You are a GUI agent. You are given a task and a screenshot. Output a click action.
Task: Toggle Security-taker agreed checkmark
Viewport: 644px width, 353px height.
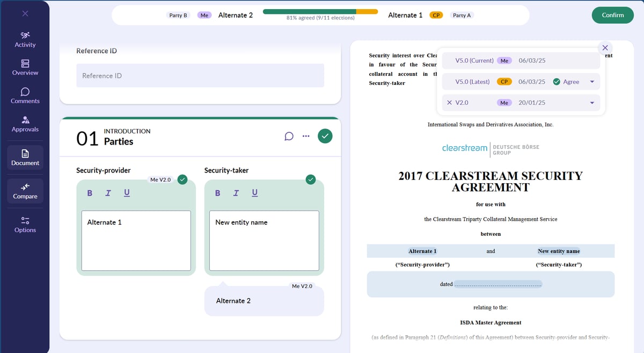pyautogui.click(x=310, y=179)
